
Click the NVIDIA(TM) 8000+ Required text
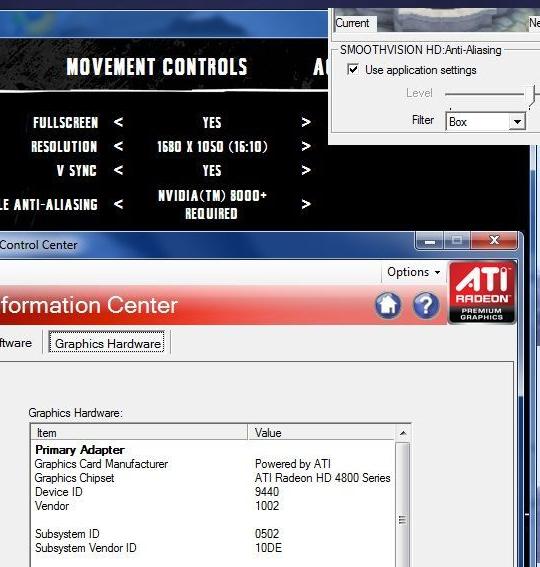pyautogui.click(x=212, y=205)
